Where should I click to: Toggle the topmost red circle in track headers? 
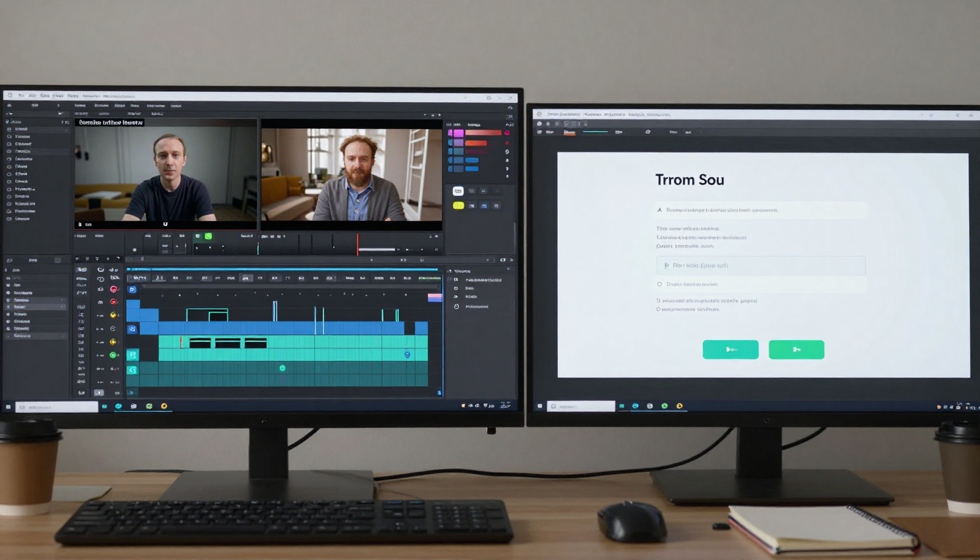coord(114,289)
